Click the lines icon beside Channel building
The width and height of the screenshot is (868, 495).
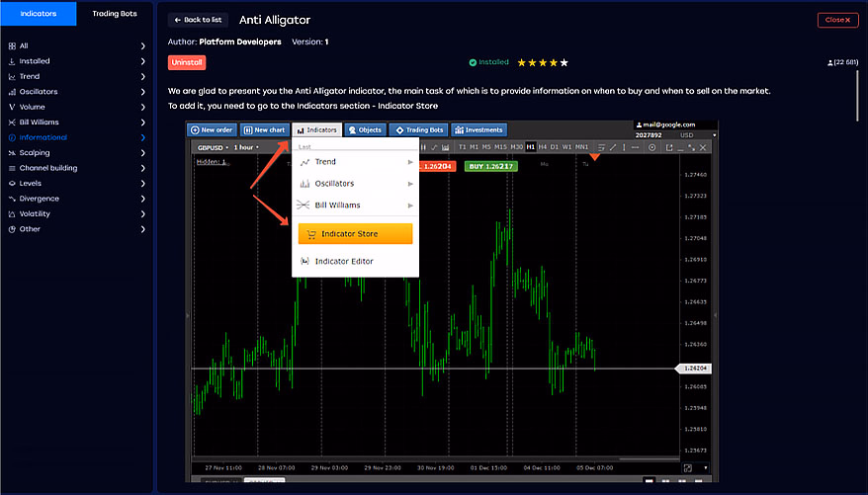coord(12,168)
